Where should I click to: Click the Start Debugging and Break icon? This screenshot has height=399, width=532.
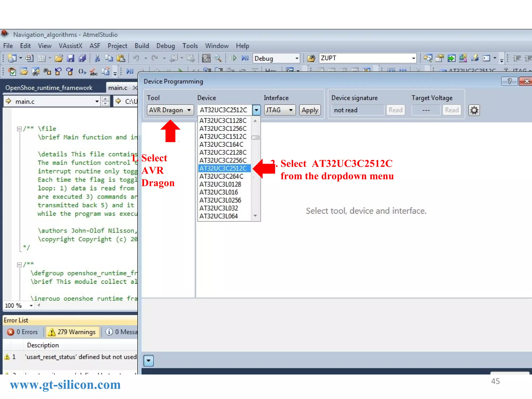(245, 58)
